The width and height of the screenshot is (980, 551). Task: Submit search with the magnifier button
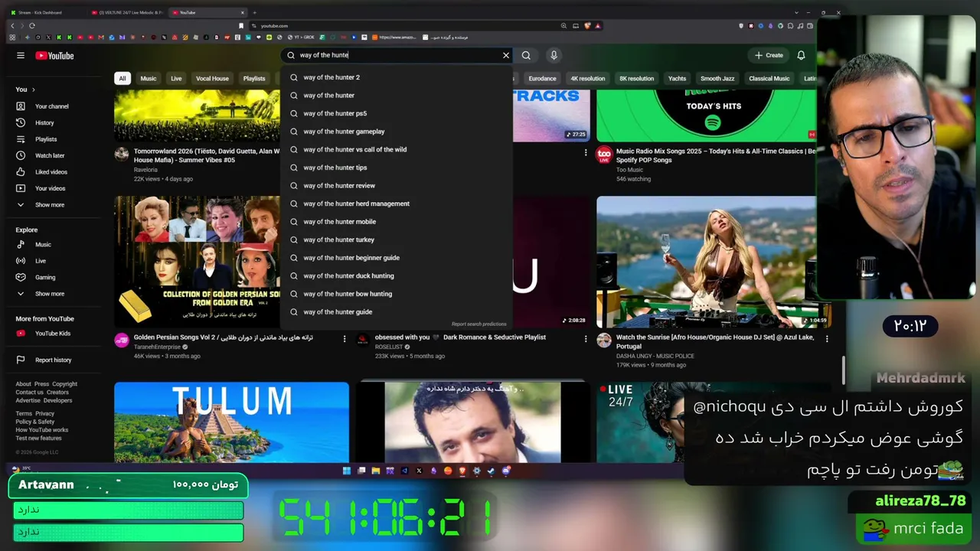click(x=526, y=55)
